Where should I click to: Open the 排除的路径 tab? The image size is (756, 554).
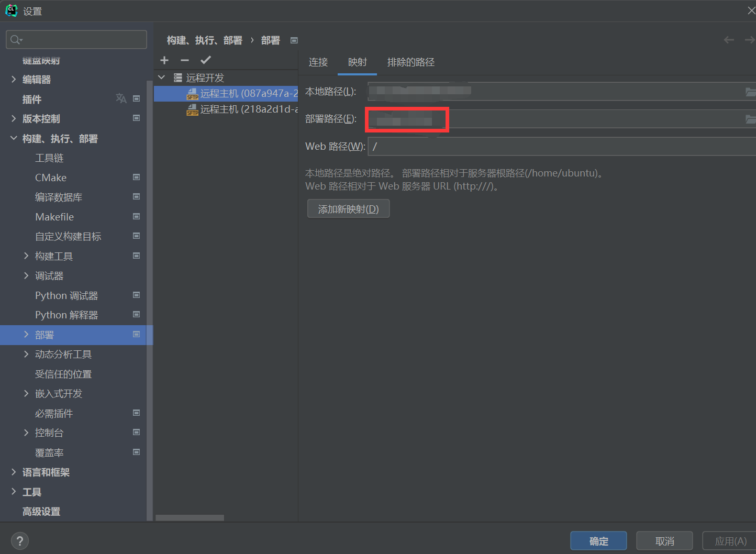[411, 62]
